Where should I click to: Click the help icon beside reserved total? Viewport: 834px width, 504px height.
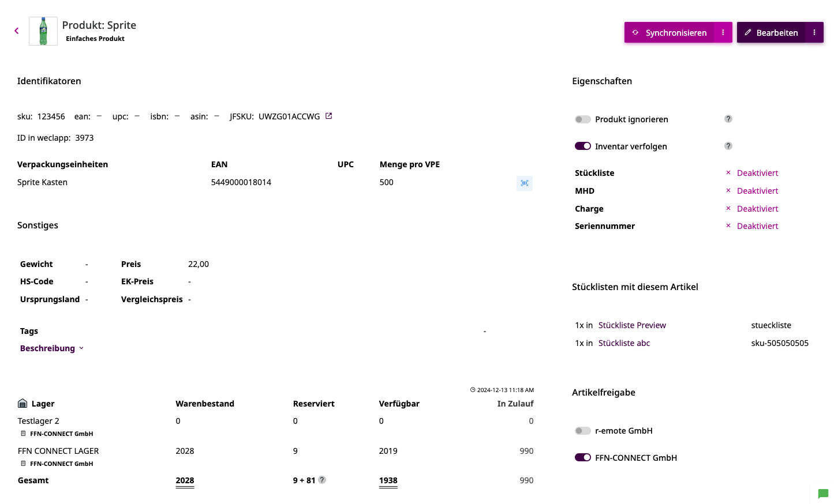point(322,480)
